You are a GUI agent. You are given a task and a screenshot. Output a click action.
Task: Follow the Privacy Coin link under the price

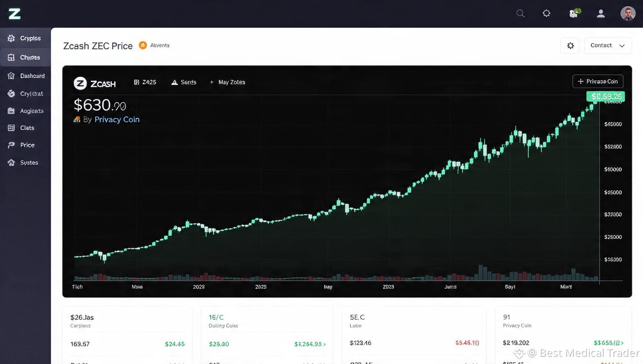pyautogui.click(x=117, y=120)
